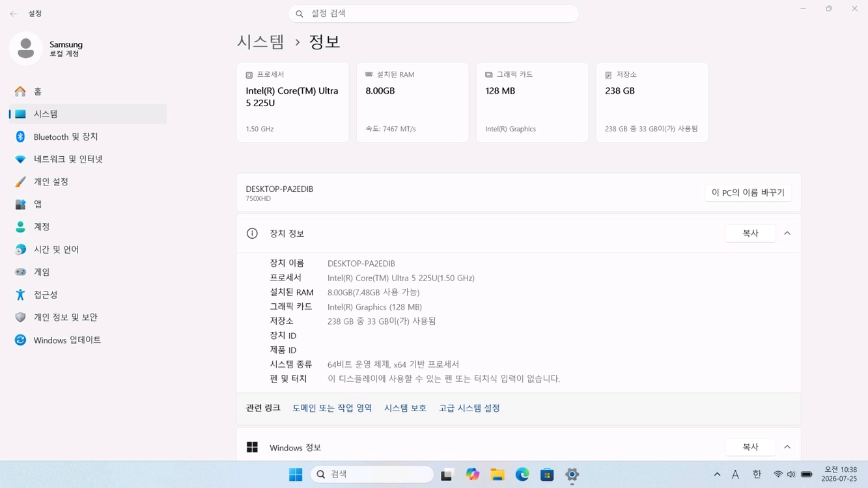This screenshot has height=488, width=868.
Task: Open Microsoft Store from the taskbar
Action: tap(547, 474)
